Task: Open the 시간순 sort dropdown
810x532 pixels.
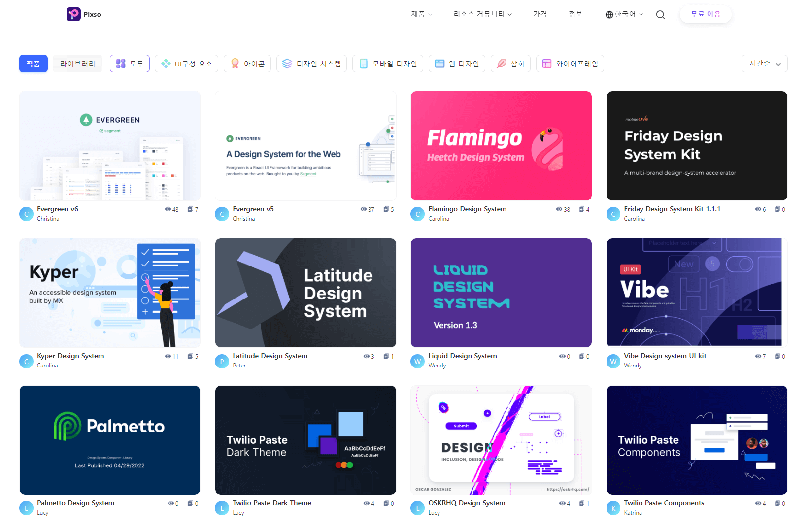Action: (764, 64)
